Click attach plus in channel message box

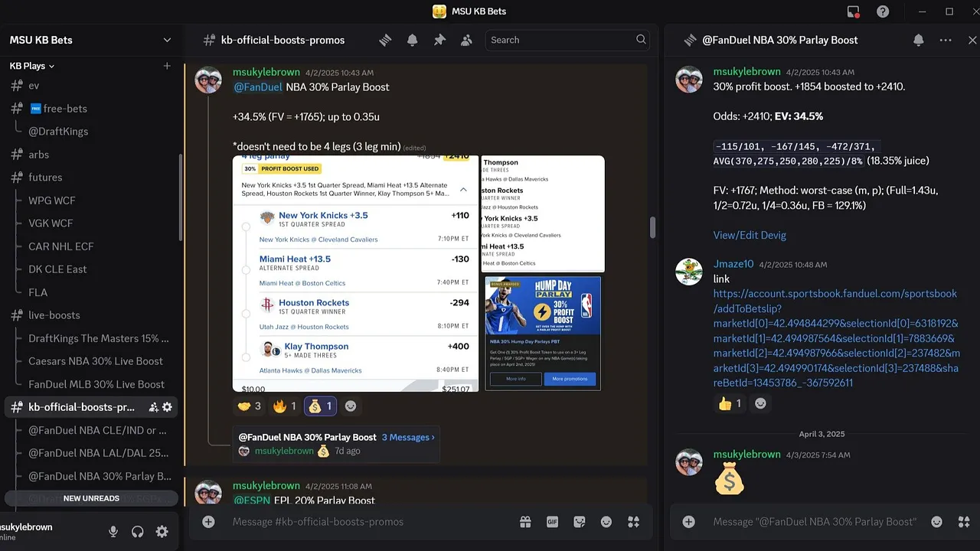tap(208, 522)
